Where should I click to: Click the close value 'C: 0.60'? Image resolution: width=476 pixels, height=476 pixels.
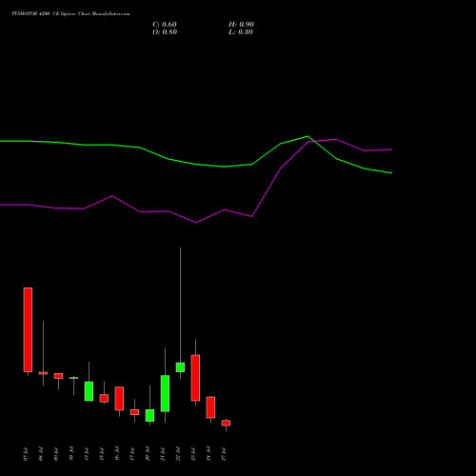click(x=165, y=25)
